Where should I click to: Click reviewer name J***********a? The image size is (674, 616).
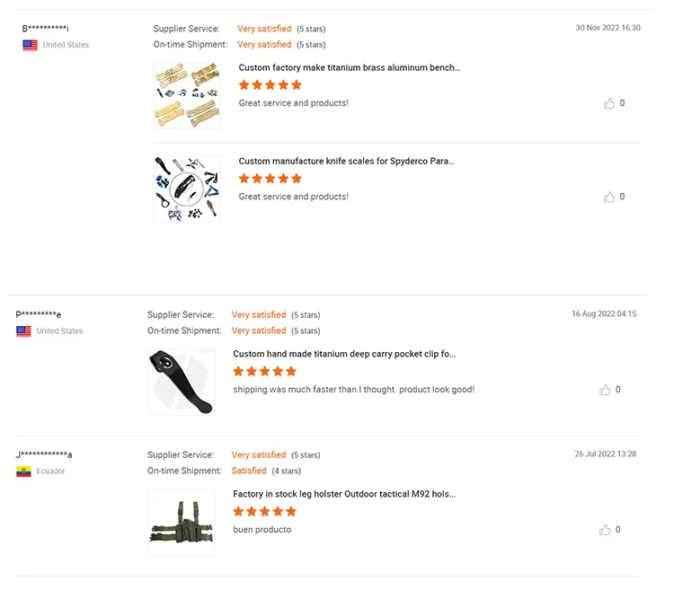pyautogui.click(x=44, y=454)
